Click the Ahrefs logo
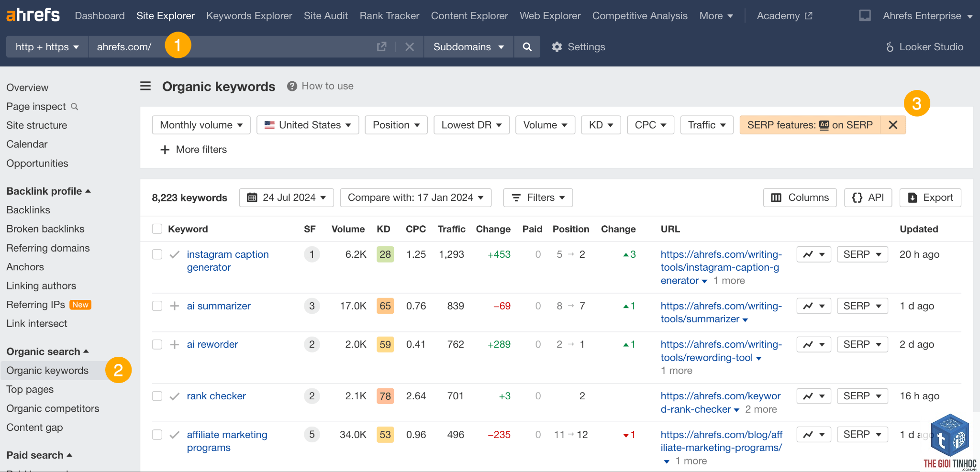The width and height of the screenshot is (980, 472). (x=33, y=15)
